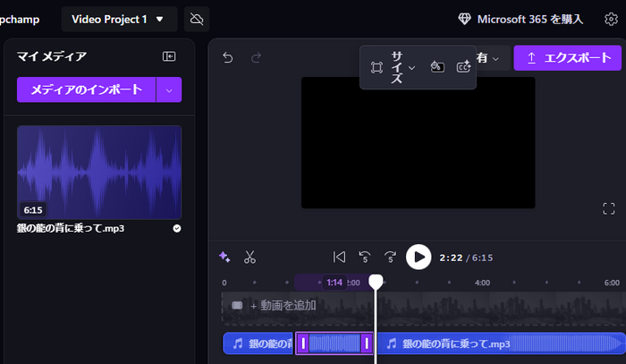Screen dimensions: 626x364
Task: Enter fullscreen preview mode
Action: [x=609, y=208]
